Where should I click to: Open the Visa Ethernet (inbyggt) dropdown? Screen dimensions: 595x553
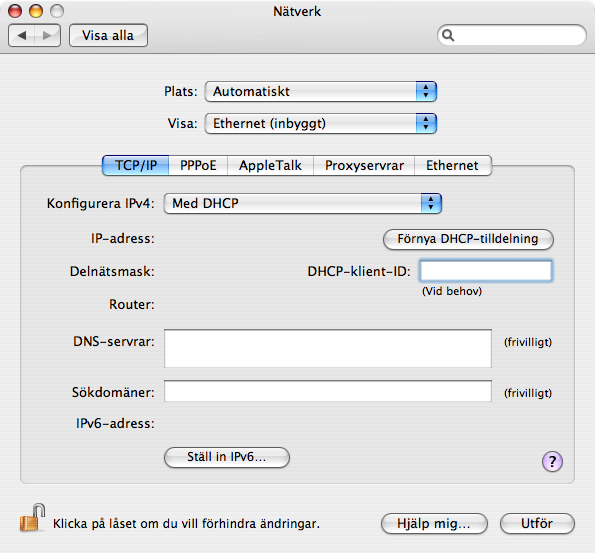pyautogui.click(x=321, y=123)
